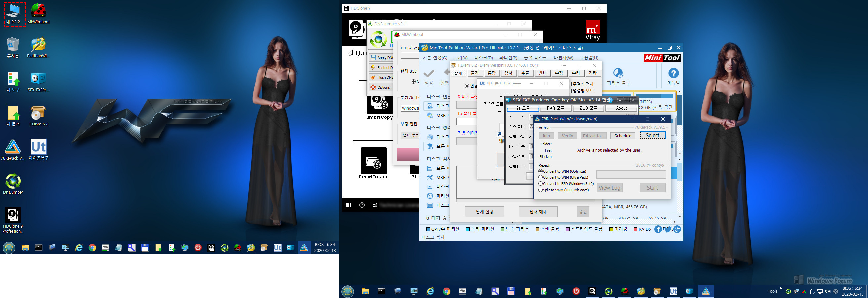Click Apply DNS button in DNS Jumper
Viewport: 868px width, 298px height.
[381, 58]
